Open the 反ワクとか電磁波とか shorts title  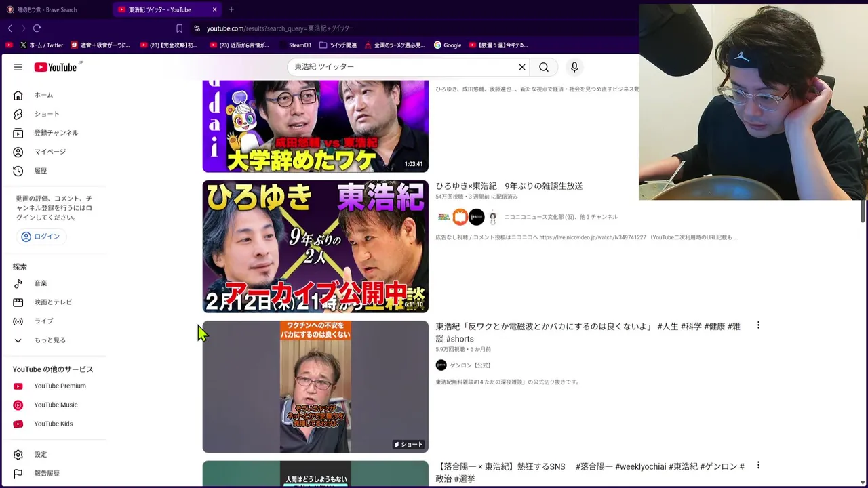click(588, 332)
